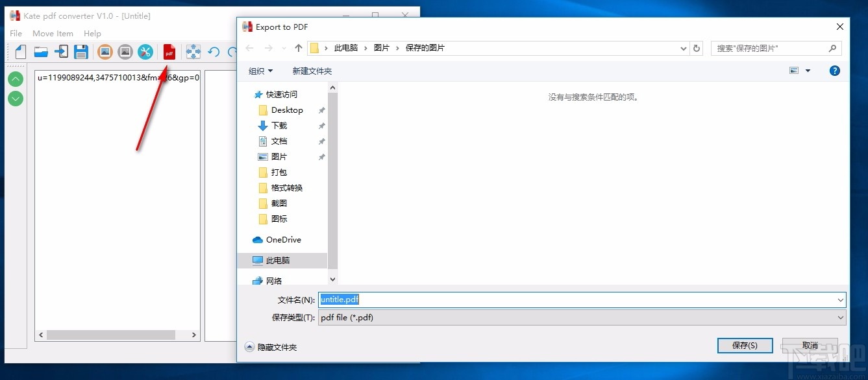Save the current project with disk icon
This screenshot has width=868, height=380.
click(x=81, y=52)
